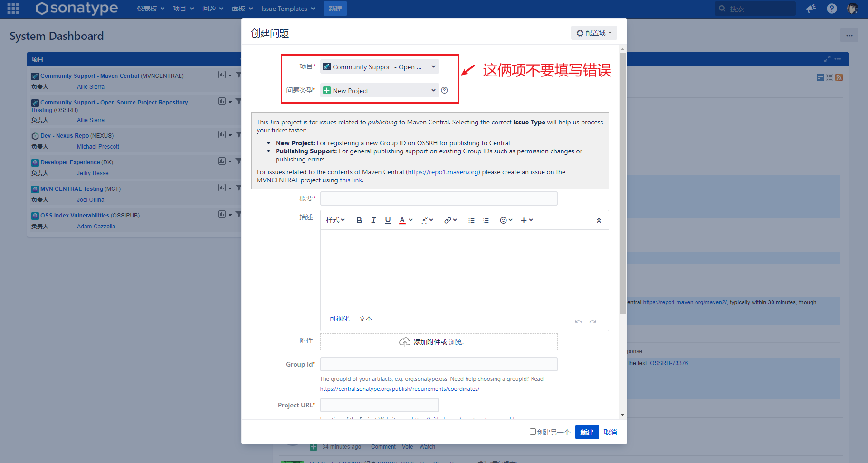Toggle italic formatting in description editor
Viewport: 868px width, 463px height.
point(373,220)
